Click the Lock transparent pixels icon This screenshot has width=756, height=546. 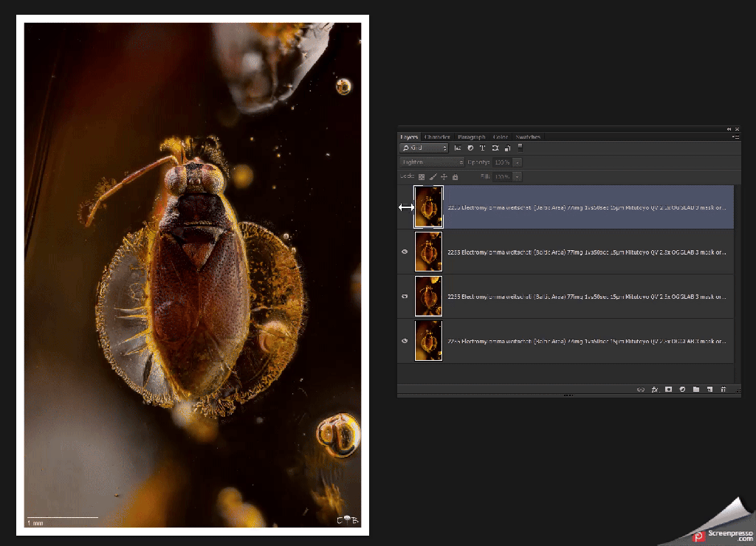[x=422, y=177]
